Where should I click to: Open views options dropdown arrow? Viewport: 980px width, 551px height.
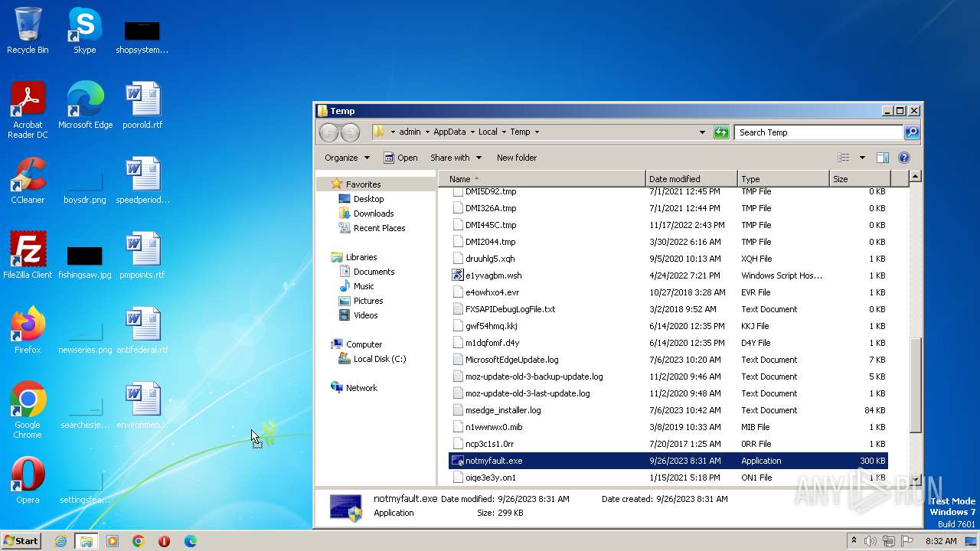point(862,158)
